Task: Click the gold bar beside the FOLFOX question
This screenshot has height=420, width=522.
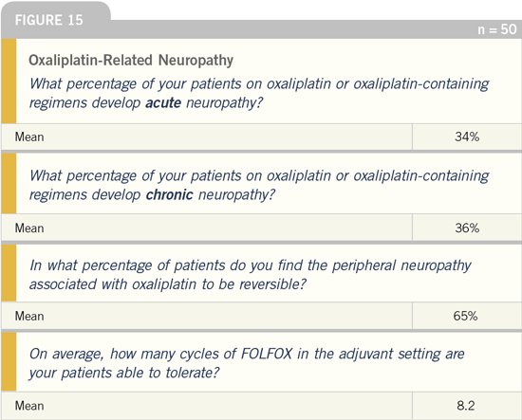Action: pos(9,362)
